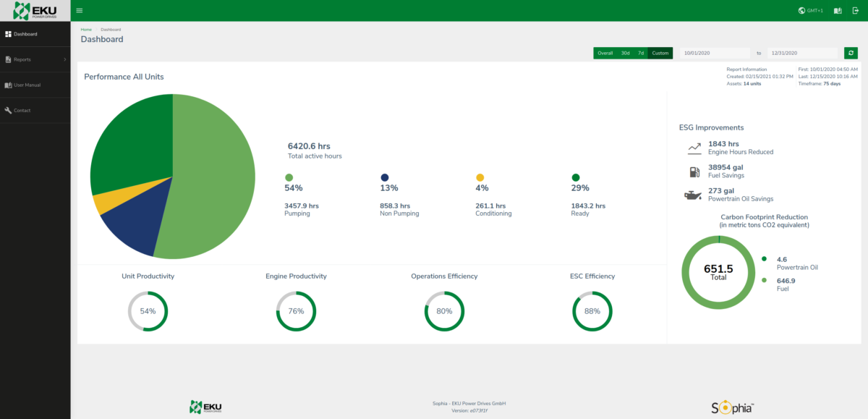868x419 pixels.
Task: Switch to the 30d timeframe
Action: tap(625, 53)
